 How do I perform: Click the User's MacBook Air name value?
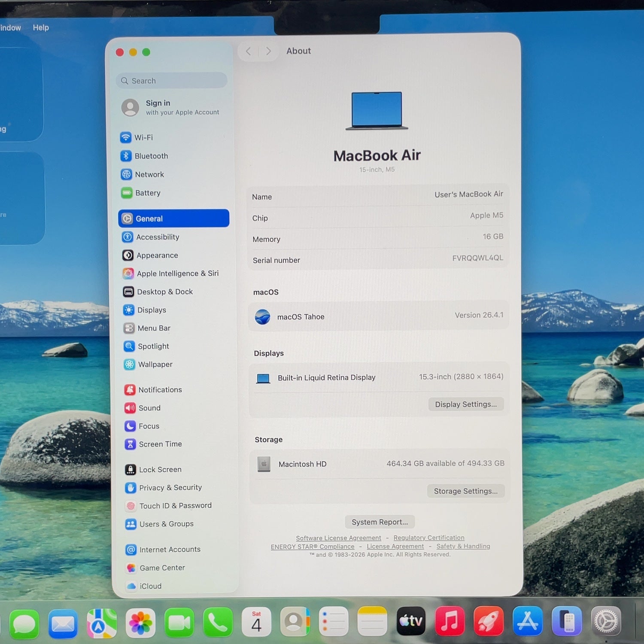coord(469,194)
